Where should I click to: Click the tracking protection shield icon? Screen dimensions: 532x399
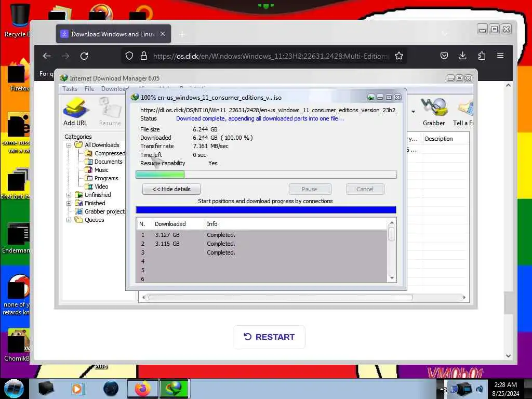(129, 56)
